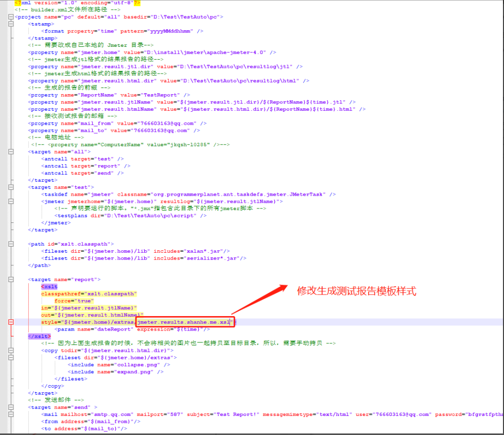Image resolution: width=504 pixels, height=435 pixels.
Task: Click the antcall target="send" line
Action: click(x=82, y=173)
